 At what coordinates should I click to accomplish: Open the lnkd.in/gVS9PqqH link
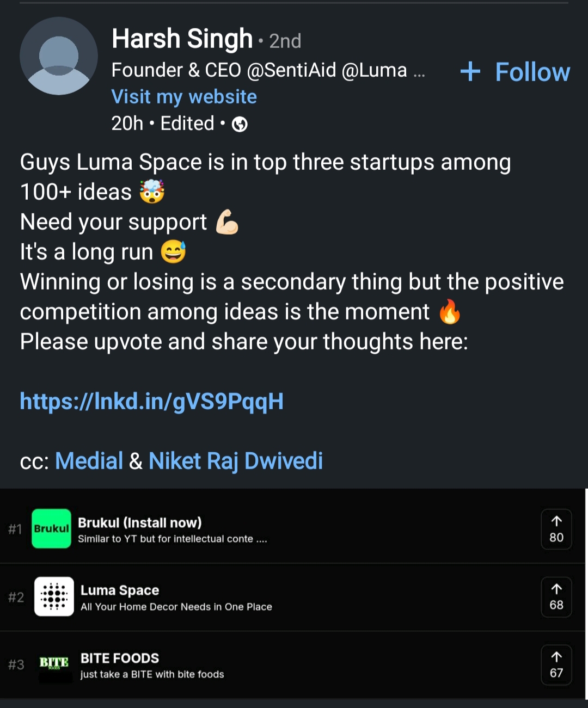(x=151, y=402)
